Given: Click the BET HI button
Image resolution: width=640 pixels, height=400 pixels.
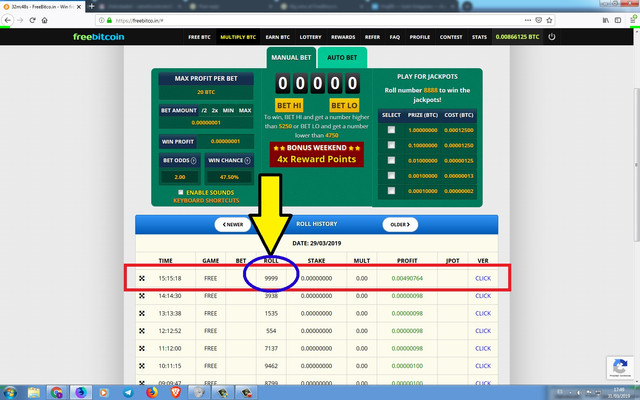Looking at the screenshot, I should coord(289,105).
